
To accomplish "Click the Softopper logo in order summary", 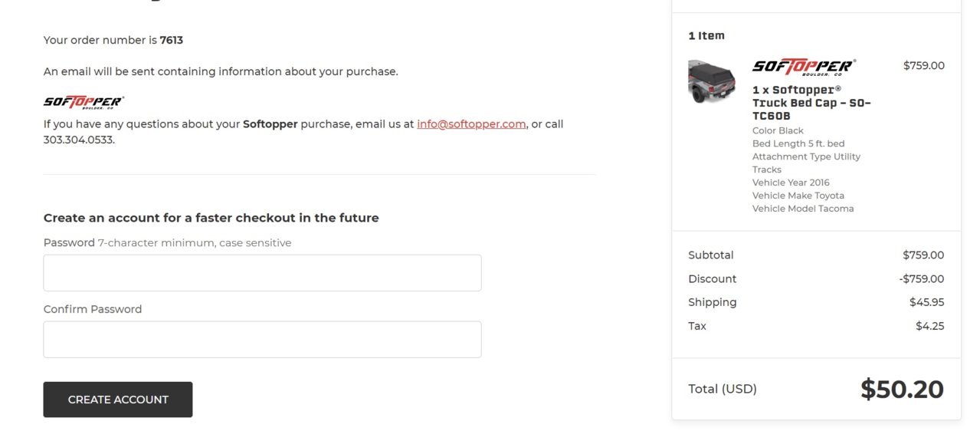I will 804,67.
